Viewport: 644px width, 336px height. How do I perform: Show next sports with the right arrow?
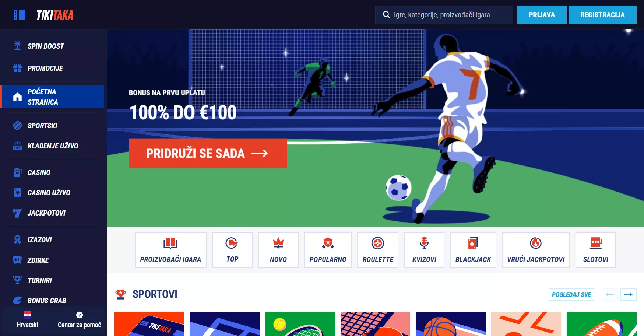[x=628, y=294]
